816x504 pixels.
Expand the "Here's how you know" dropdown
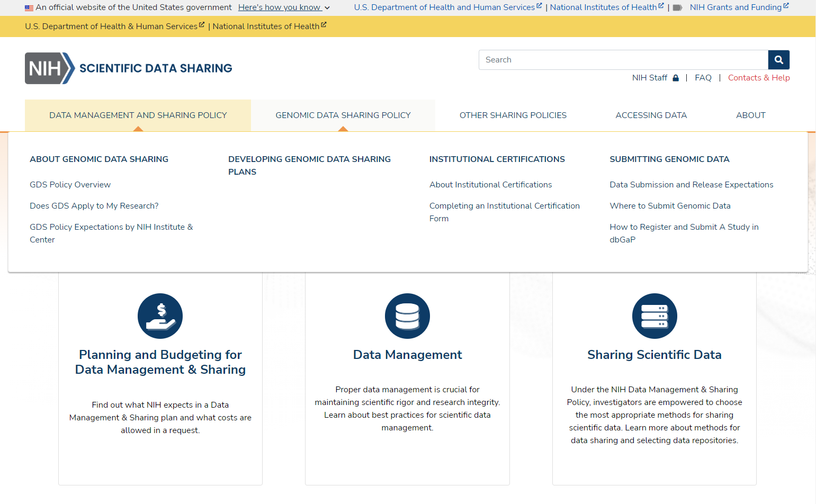(284, 7)
